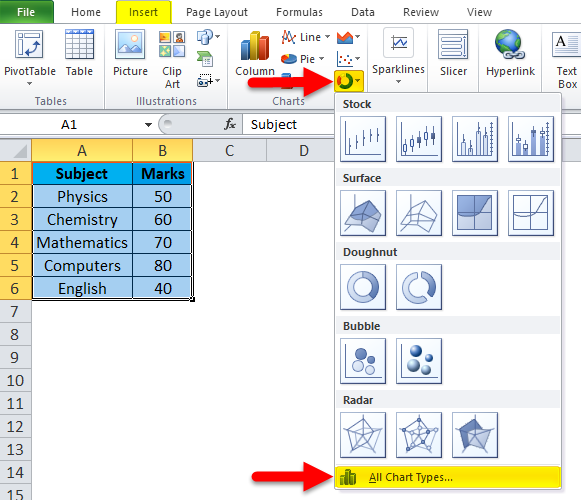Click the Select All corner button
Viewport: 581px width, 500px height.
click(x=16, y=150)
